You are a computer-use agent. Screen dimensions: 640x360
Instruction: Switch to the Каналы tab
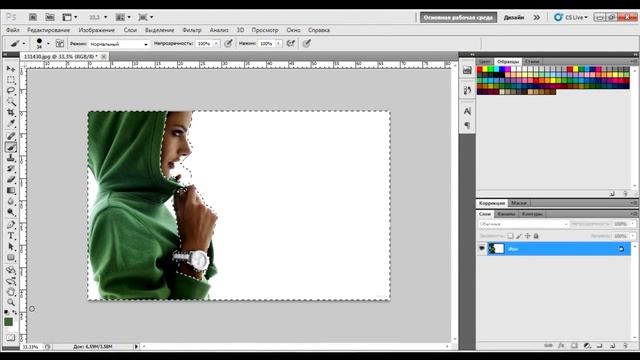click(x=506, y=214)
